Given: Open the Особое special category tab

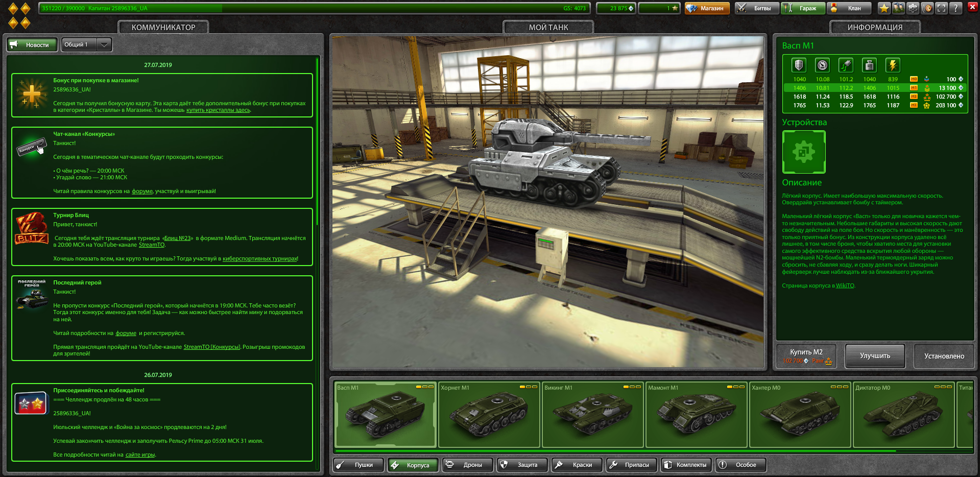Looking at the screenshot, I should [741, 465].
